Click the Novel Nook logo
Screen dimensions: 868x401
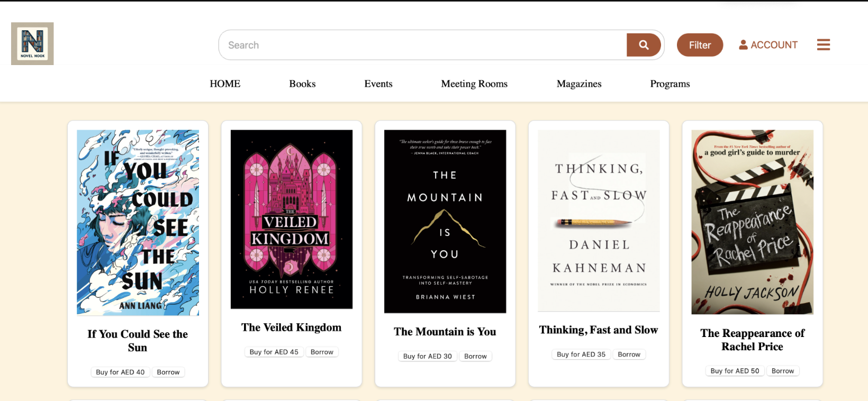(32, 43)
